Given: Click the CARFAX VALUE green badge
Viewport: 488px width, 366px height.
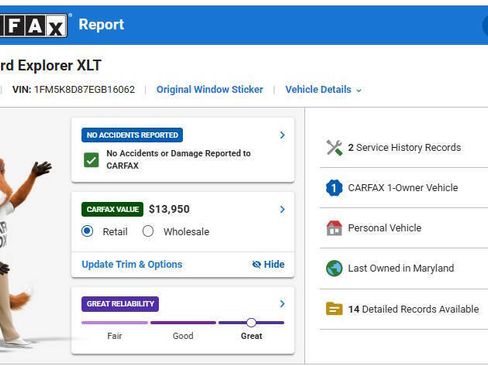Looking at the screenshot, I should coord(112,209).
